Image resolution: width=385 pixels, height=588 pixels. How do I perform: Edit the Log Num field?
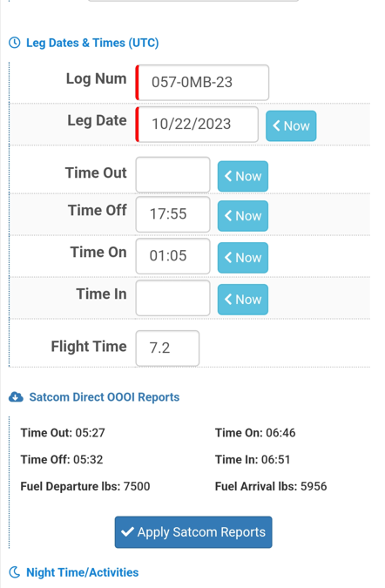coord(202,83)
